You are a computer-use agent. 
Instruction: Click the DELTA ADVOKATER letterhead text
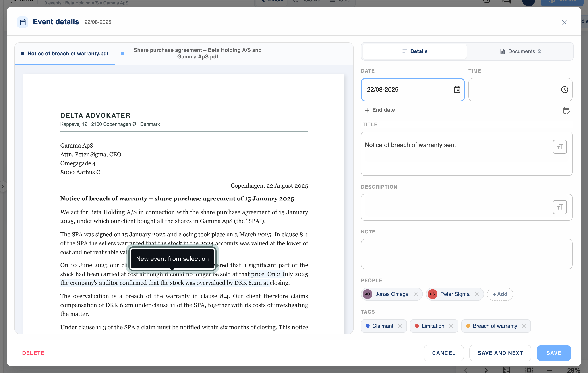click(x=95, y=116)
